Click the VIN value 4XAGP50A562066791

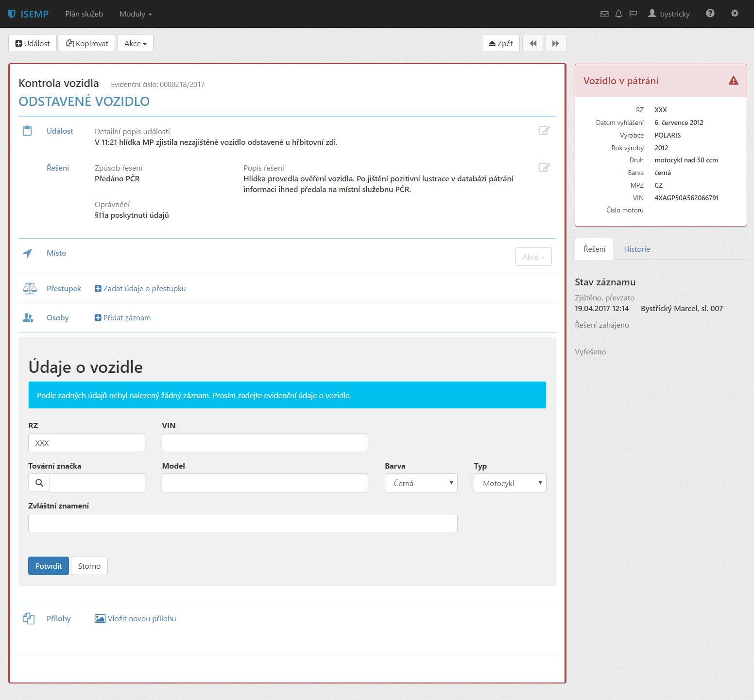point(686,198)
